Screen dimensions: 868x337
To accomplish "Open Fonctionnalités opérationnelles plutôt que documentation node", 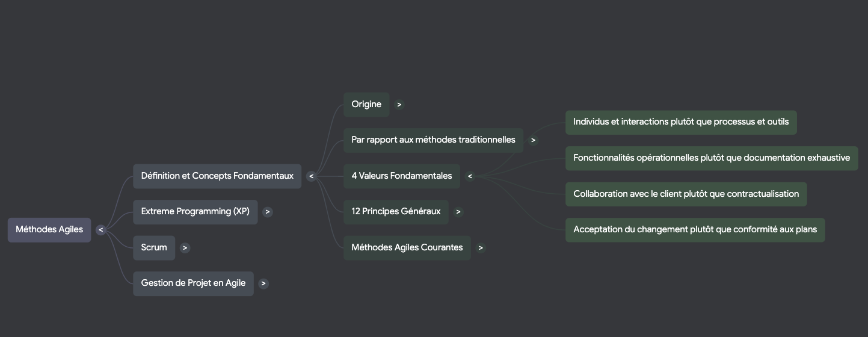I will point(711,158).
